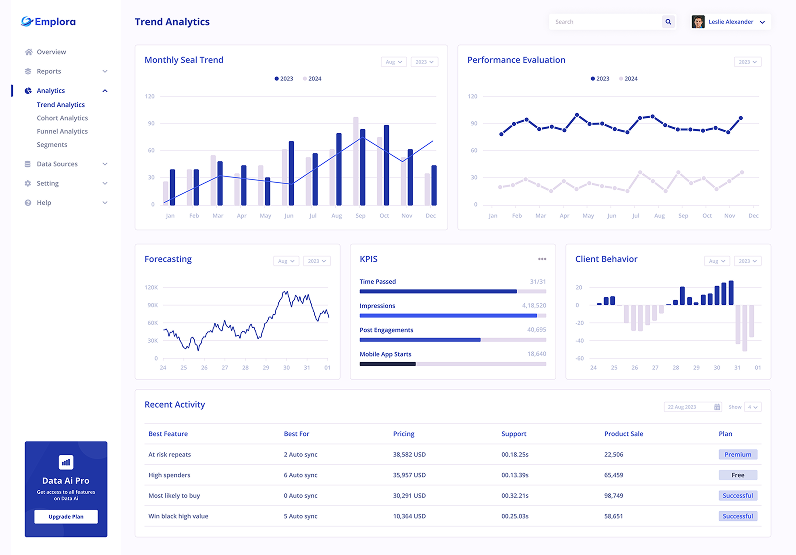The height and width of the screenshot is (555, 796).
Task: Open the year dropdown in Performance Evaluation
Action: 748,62
